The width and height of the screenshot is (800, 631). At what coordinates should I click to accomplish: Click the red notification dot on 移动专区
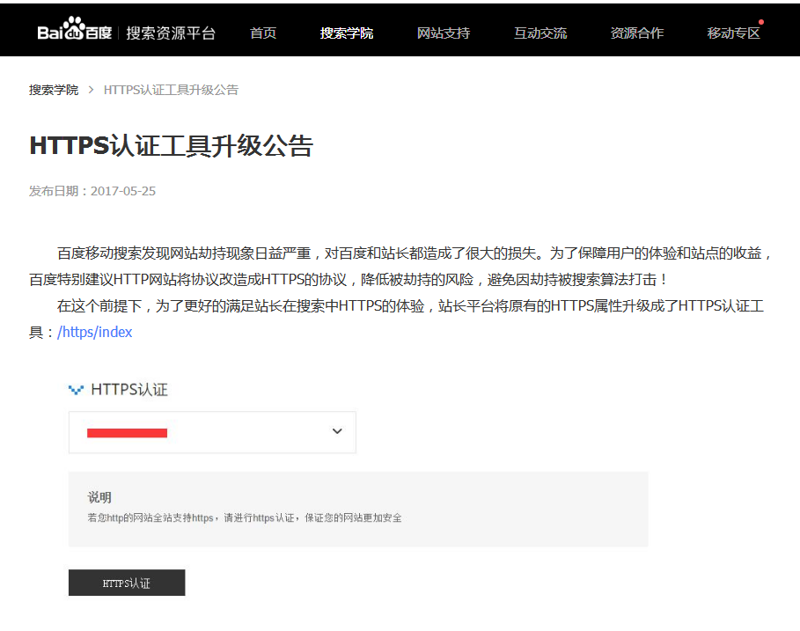(761, 22)
